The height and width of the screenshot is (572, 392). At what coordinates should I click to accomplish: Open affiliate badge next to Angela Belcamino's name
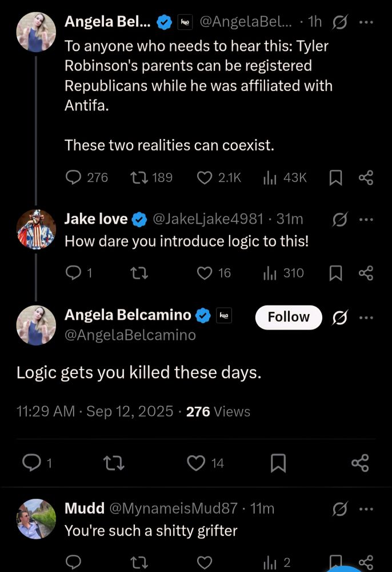pyautogui.click(x=223, y=315)
